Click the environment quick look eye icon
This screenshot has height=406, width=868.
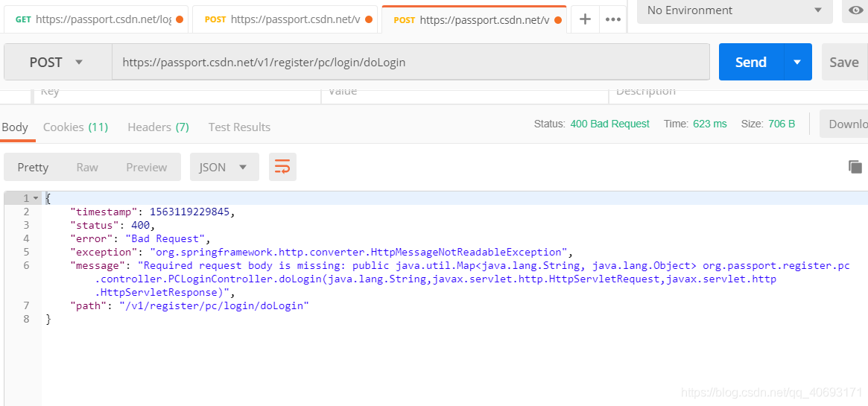(x=855, y=10)
